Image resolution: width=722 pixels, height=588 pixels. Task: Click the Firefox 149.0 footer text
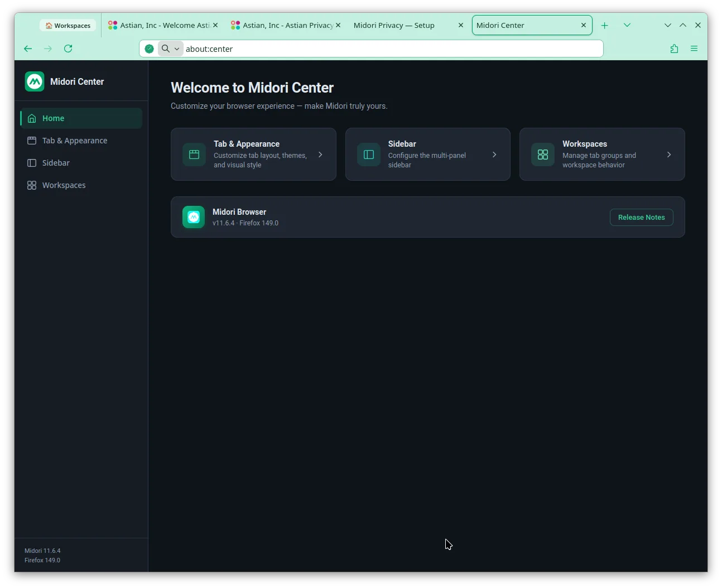coord(42,560)
